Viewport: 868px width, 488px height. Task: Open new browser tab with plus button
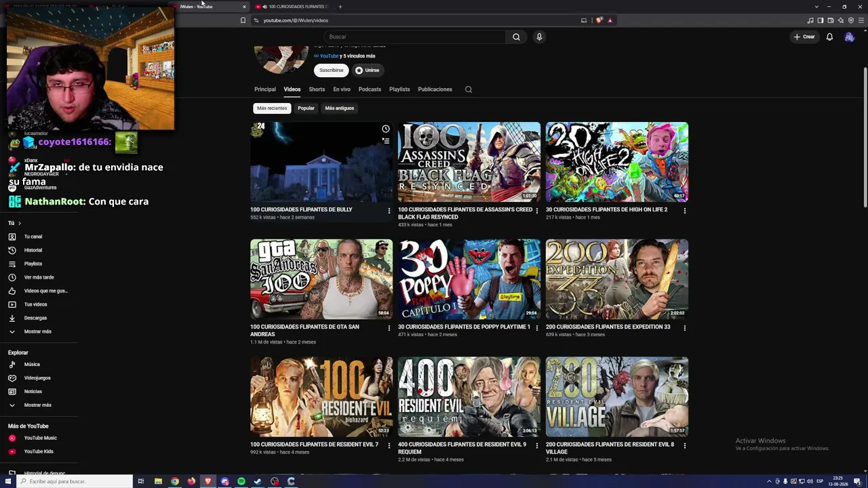pyautogui.click(x=340, y=7)
